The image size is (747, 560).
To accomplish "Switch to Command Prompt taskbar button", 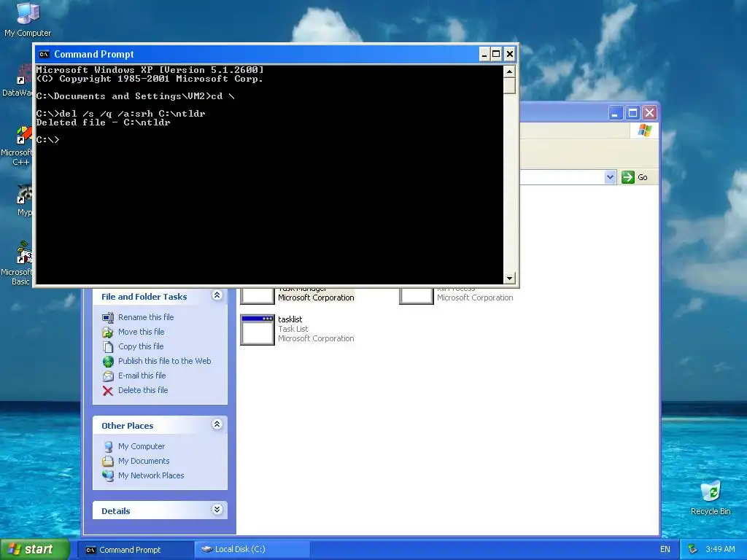I will (x=136, y=550).
